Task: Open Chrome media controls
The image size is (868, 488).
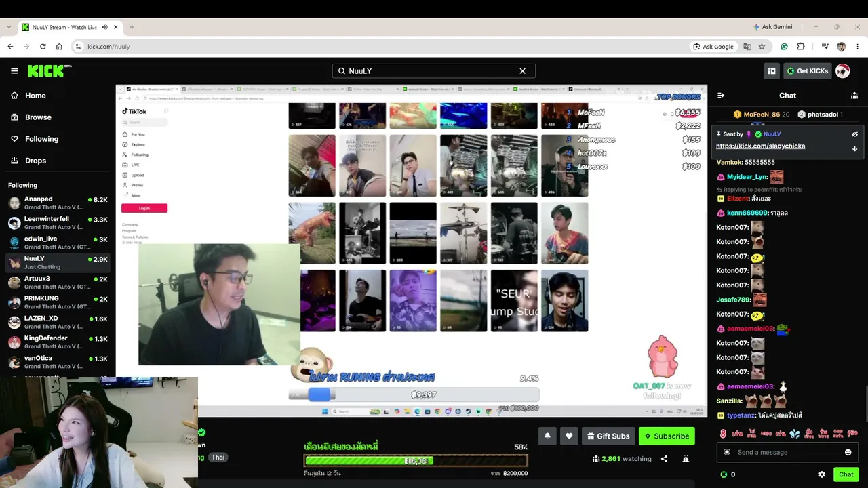Action: coord(825,47)
